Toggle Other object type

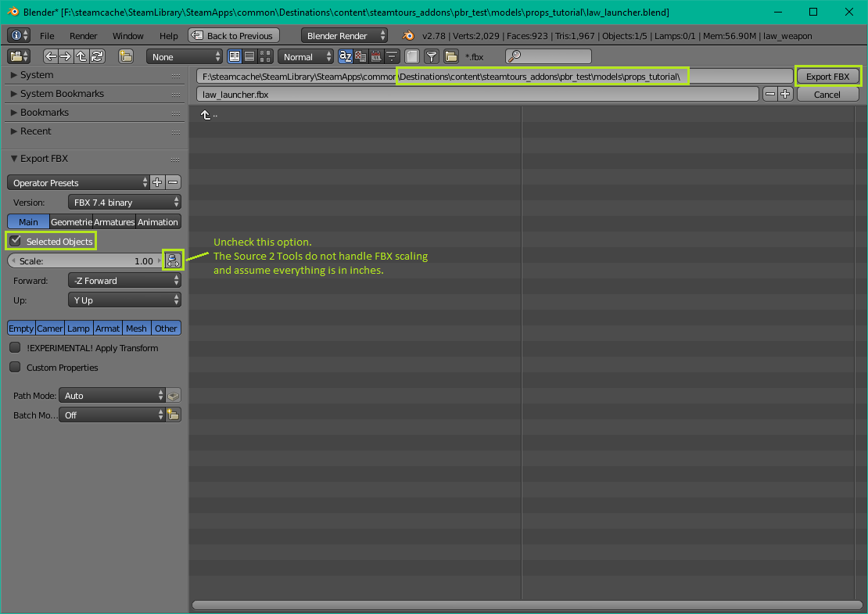coord(166,329)
